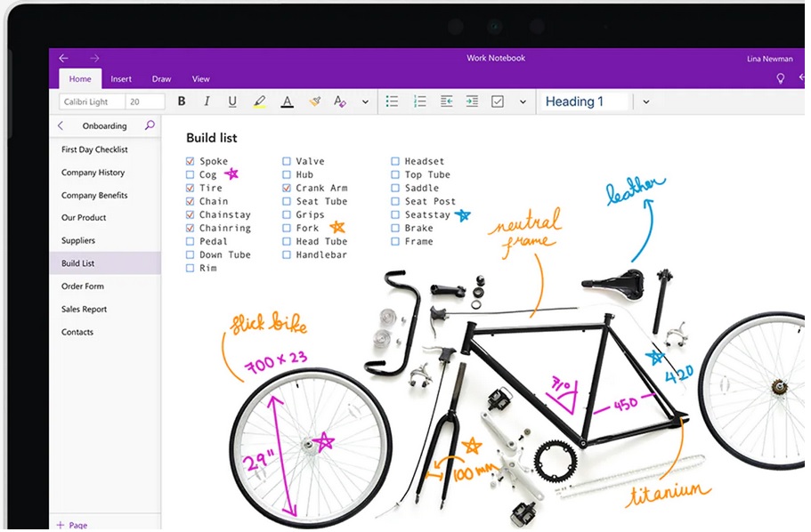The height and width of the screenshot is (532, 811).
Task: Click the Build list page title
Action: coord(212,138)
